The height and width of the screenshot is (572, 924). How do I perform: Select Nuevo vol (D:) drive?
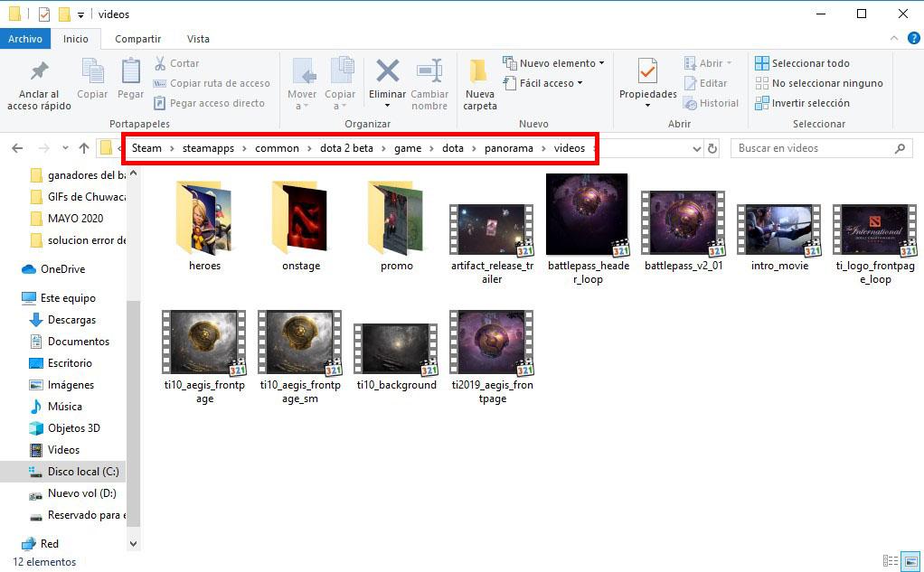click(x=72, y=493)
